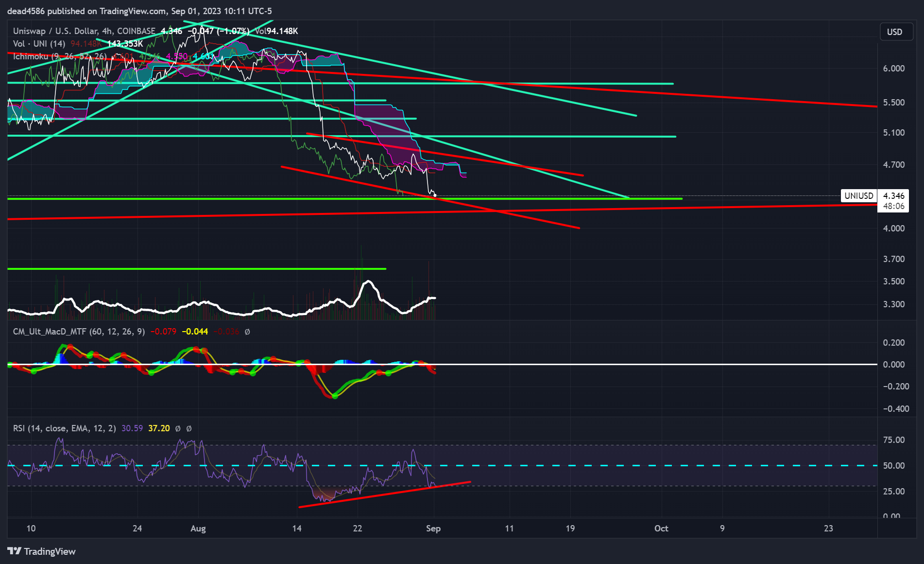This screenshot has width=924, height=564.
Task: Click the 3.300 price axis label
Action: click(894, 304)
